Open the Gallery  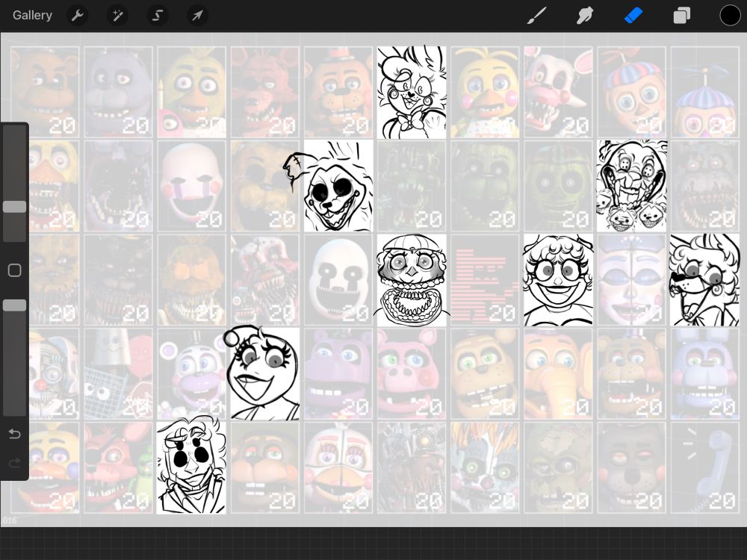pyautogui.click(x=32, y=15)
